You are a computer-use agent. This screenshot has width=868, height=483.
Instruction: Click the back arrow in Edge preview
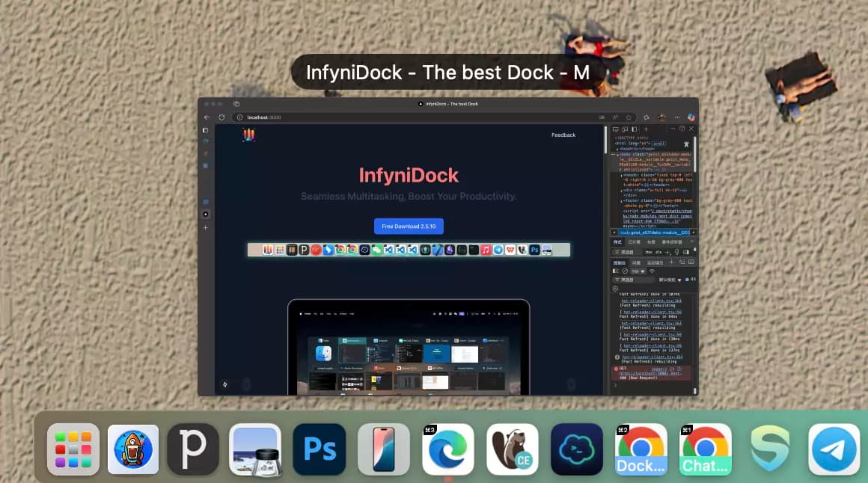(207, 117)
